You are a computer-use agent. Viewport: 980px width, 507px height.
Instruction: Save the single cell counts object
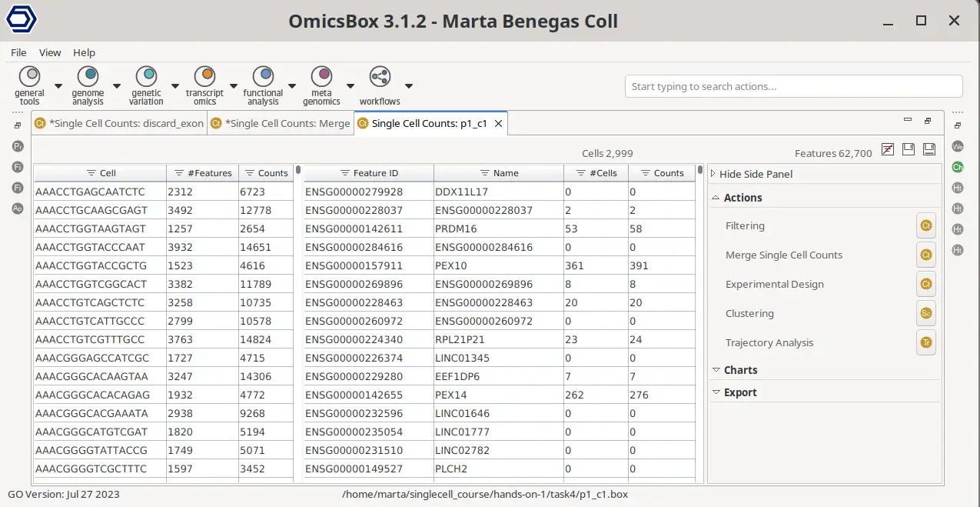tap(908, 149)
